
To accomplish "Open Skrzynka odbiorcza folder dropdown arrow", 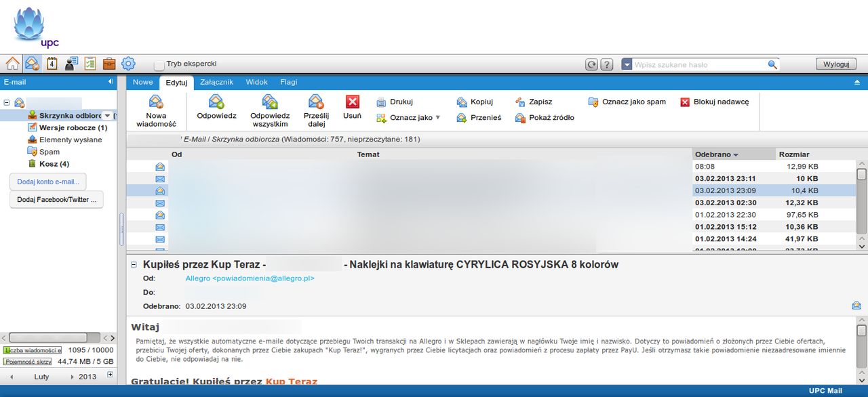I will coord(107,116).
